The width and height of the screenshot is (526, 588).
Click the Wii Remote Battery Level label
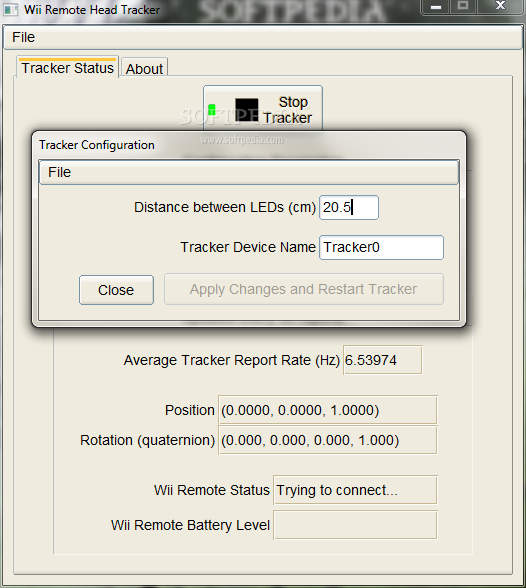pos(190,525)
